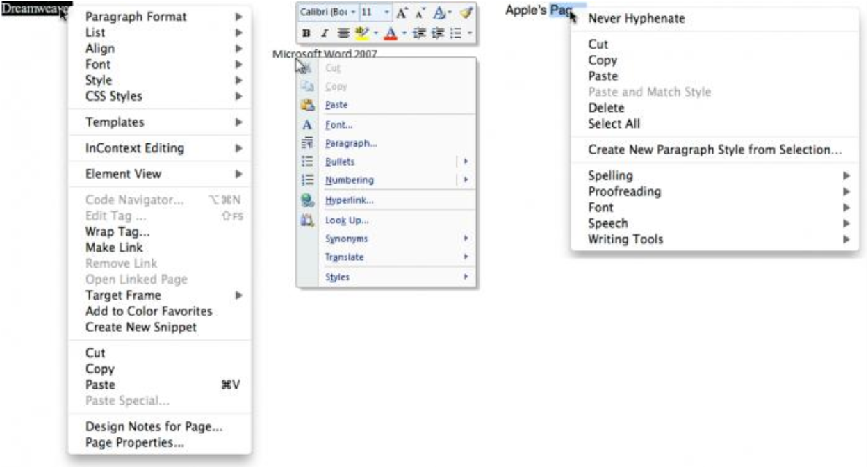Click the Paragraph icon in Word context menu
868x468 pixels.
[x=307, y=143]
